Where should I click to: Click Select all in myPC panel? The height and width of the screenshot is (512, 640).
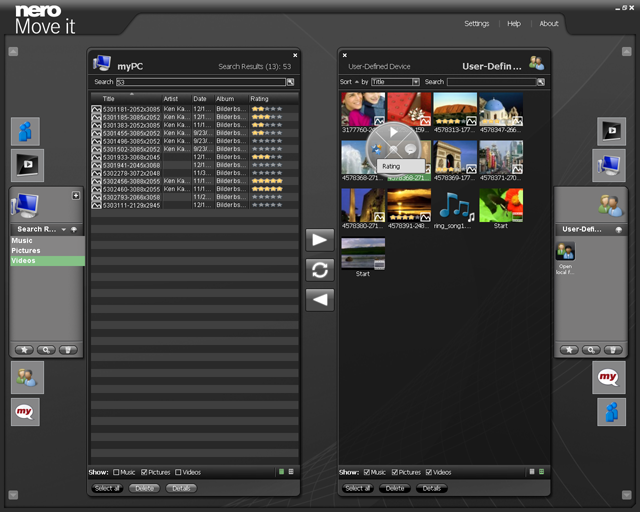[107, 488]
